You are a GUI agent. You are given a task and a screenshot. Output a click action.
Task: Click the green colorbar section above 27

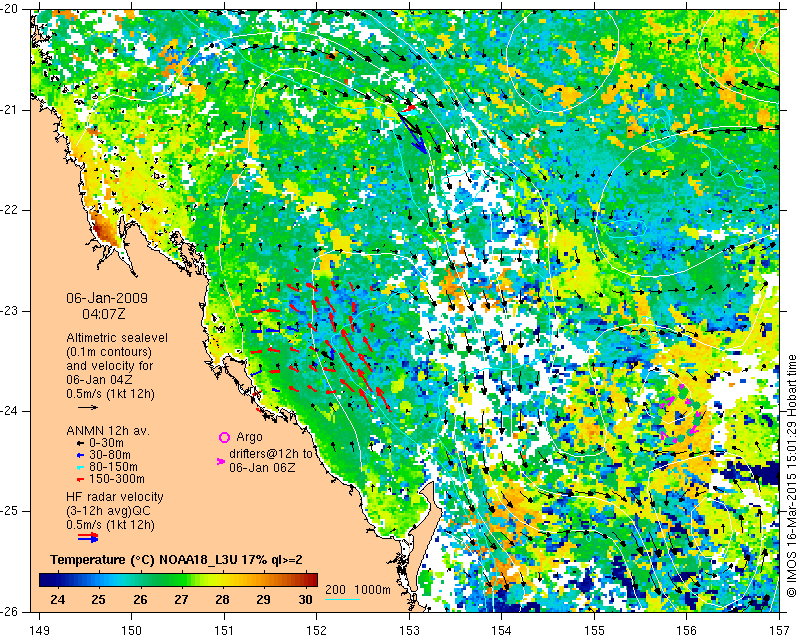click(x=181, y=580)
